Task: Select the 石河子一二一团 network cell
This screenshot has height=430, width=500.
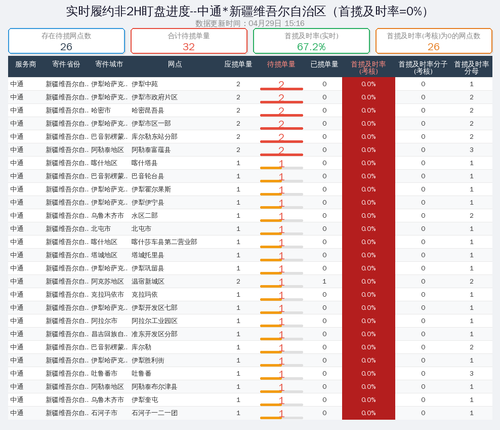Action: click(154, 413)
